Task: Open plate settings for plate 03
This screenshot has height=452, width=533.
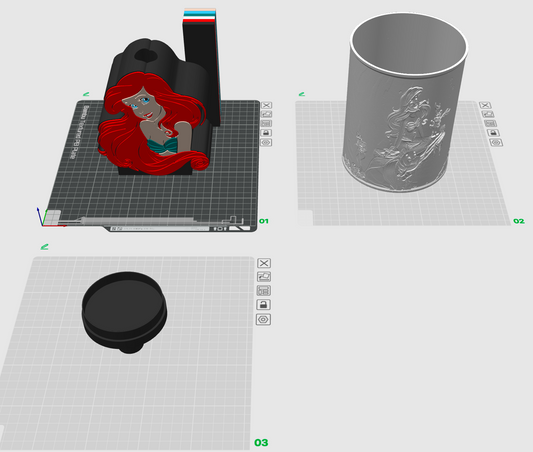Action: click(x=263, y=319)
